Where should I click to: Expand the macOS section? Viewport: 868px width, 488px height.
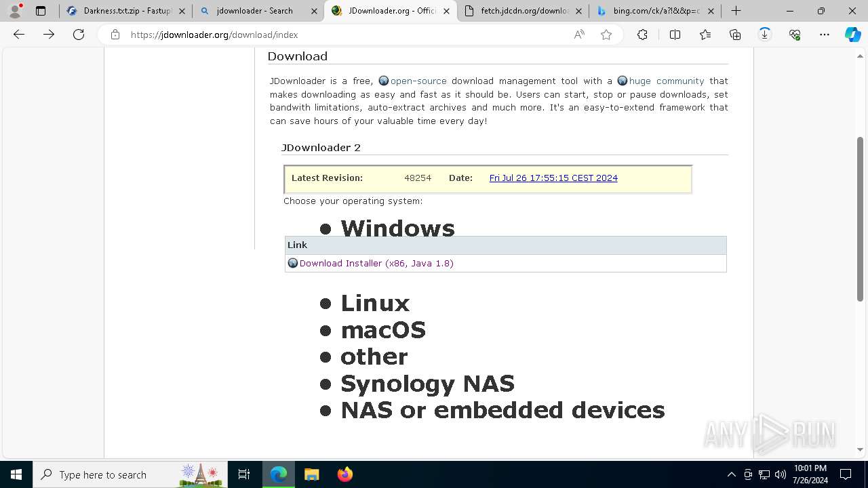coord(383,330)
